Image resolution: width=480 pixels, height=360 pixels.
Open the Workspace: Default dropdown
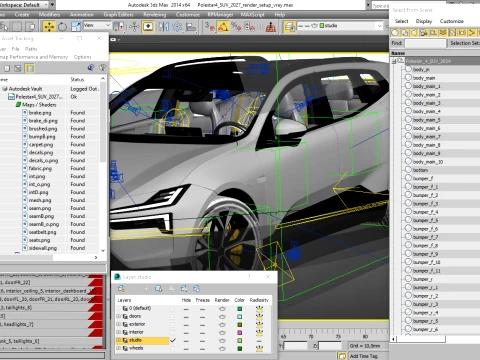(x=25, y=5)
